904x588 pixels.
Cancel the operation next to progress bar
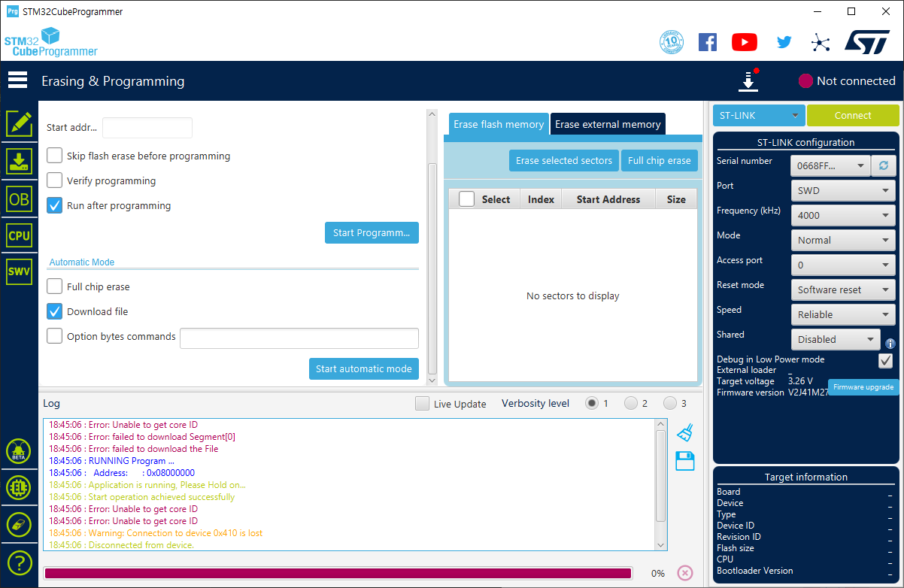685,573
